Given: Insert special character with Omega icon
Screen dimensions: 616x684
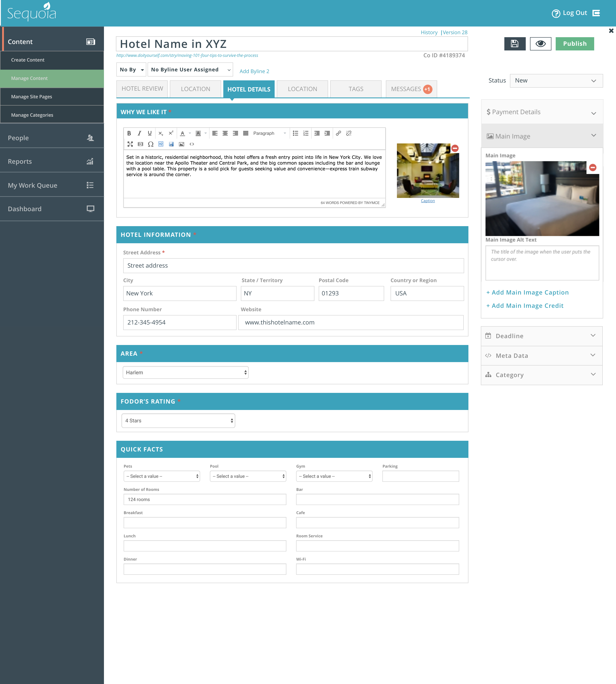Looking at the screenshot, I should (151, 144).
